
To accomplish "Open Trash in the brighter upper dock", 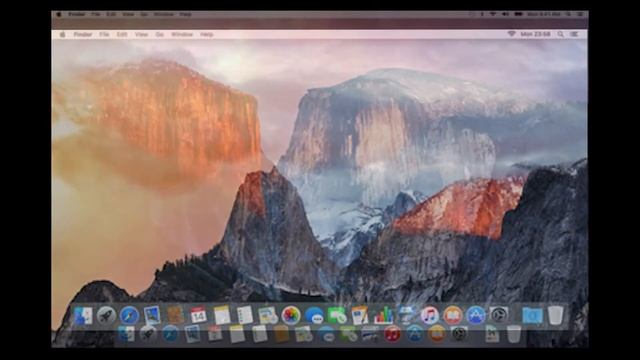I will (556, 316).
